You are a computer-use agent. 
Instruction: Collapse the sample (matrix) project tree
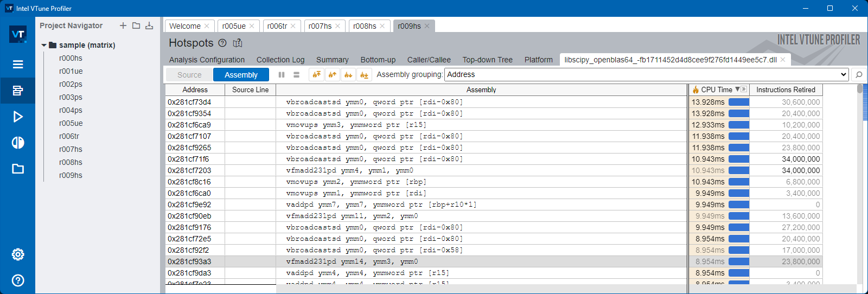pyautogui.click(x=44, y=46)
